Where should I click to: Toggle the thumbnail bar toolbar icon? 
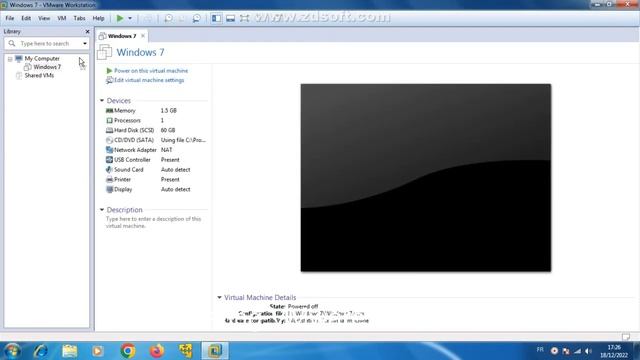231,18
